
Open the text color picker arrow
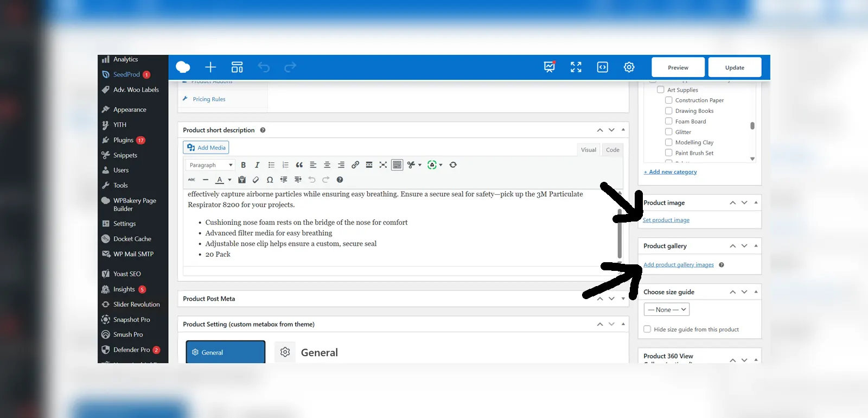point(229,180)
